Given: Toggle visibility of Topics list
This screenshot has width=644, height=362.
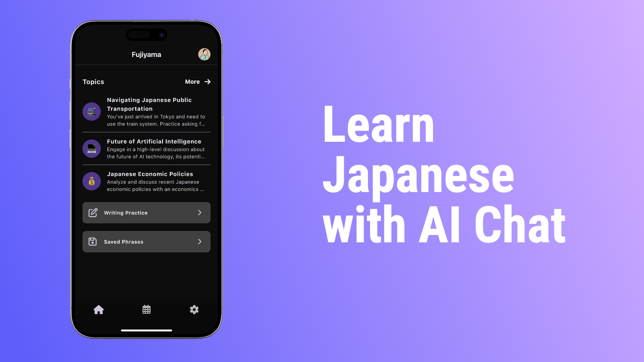Looking at the screenshot, I should (93, 81).
